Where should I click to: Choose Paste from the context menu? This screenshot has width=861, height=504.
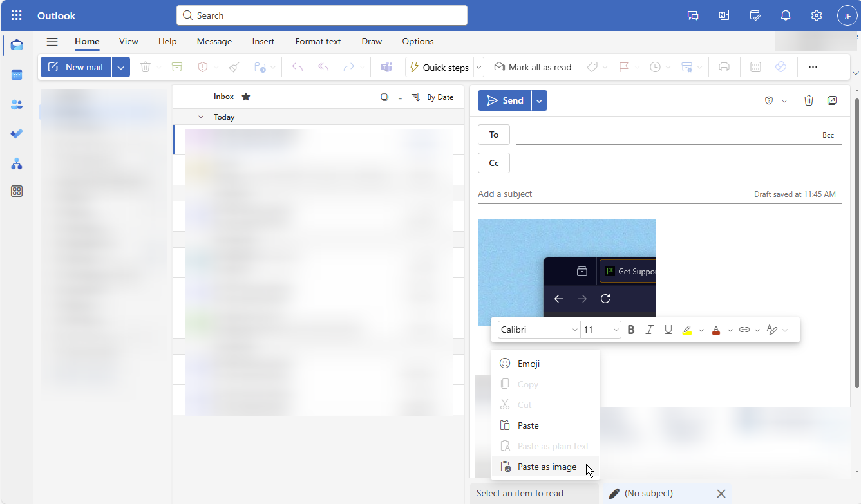point(545,425)
